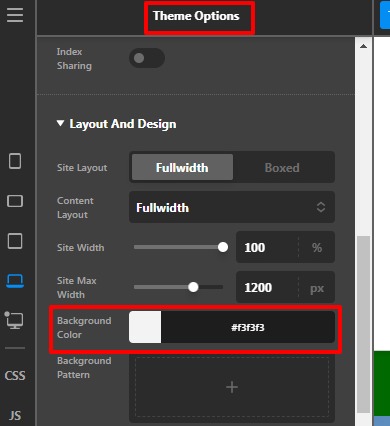Viewport: 390px width, 426px height.
Task: Click the scrollbar up arrow
Action: (x=363, y=46)
